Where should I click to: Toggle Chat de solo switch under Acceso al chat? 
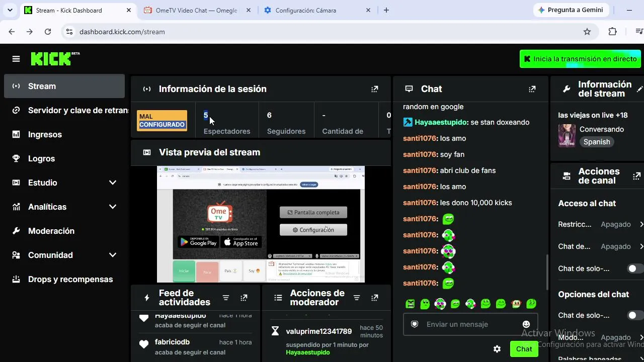tap(635, 268)
